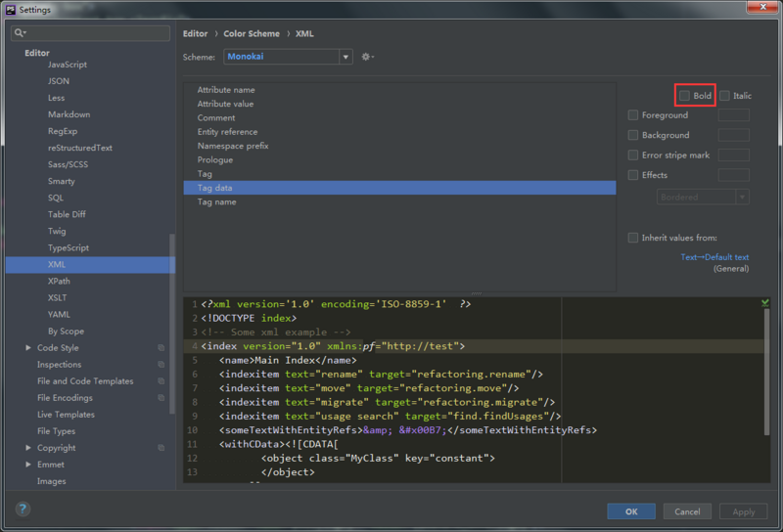Click Color Scheme in the breadcrumb
This screenshot has height=532, width=783.
(x=252, y=34)
